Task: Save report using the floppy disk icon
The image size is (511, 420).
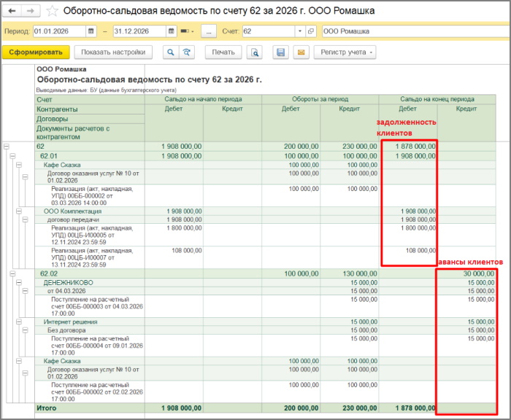Action: [280, 52]
